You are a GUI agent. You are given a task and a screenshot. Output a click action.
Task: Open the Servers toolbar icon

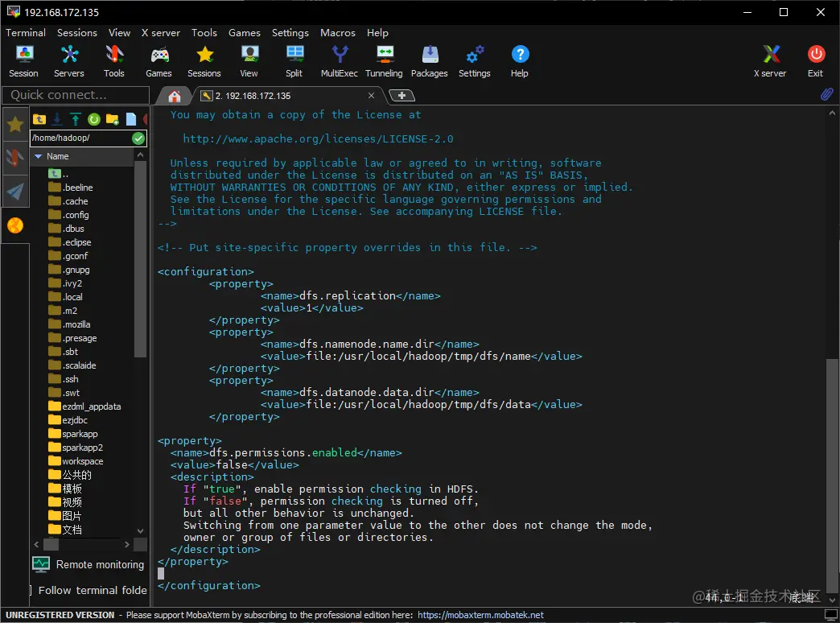click(x=69, y=62)
